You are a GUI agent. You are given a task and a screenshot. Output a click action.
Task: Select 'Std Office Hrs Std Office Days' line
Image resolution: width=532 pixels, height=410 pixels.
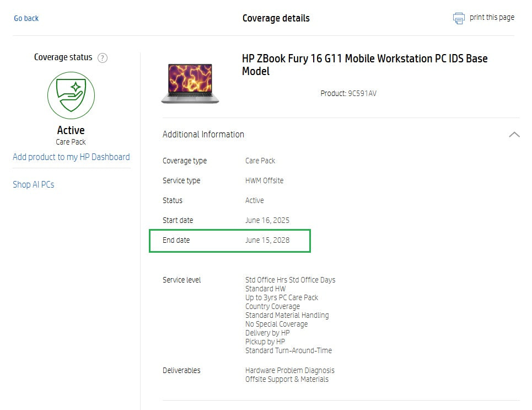pos(290,280)
